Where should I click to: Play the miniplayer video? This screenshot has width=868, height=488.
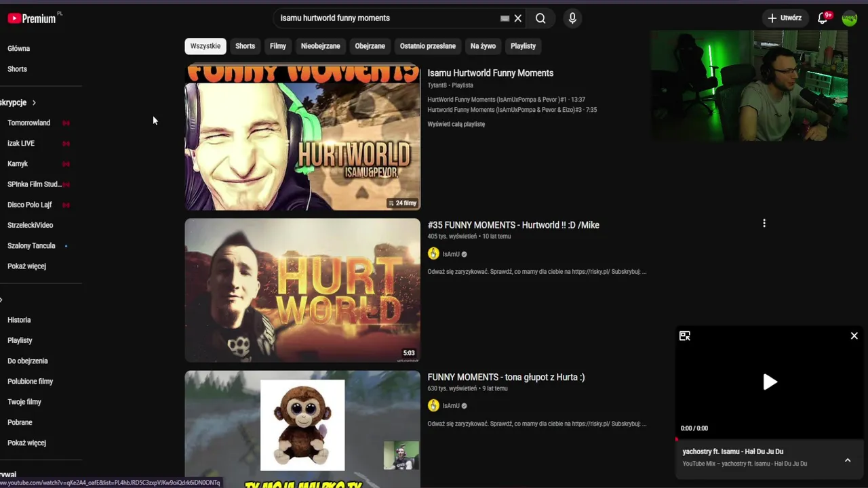[x=770, y=382]
